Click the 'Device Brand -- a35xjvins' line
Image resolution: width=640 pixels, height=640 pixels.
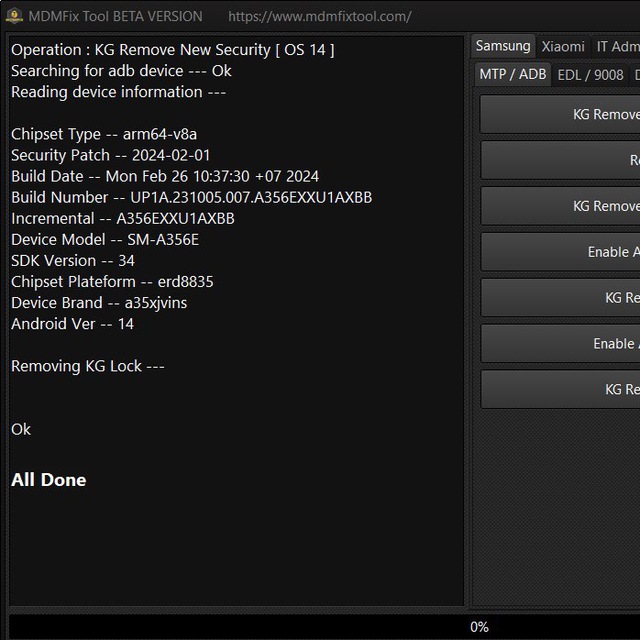[x=99, y=303]
